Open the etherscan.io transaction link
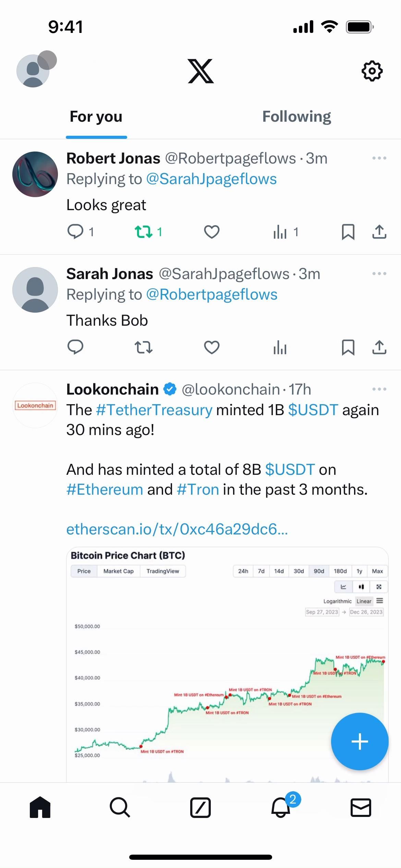 (177, 529)
